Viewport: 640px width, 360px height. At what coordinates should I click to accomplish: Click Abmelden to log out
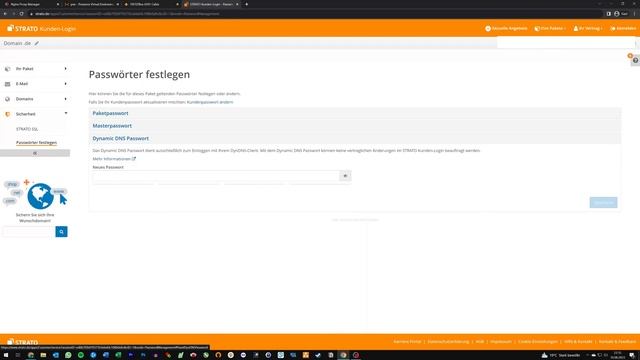(623, 29)
